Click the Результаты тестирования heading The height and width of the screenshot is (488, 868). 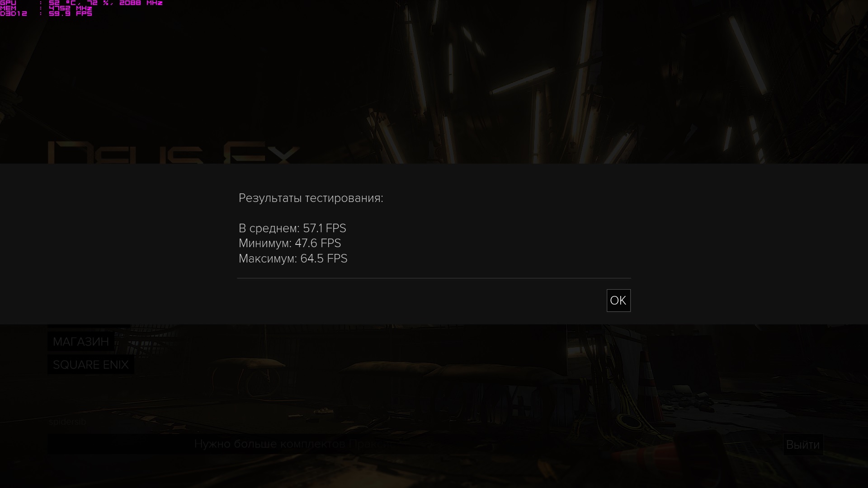tap(311, 198)
